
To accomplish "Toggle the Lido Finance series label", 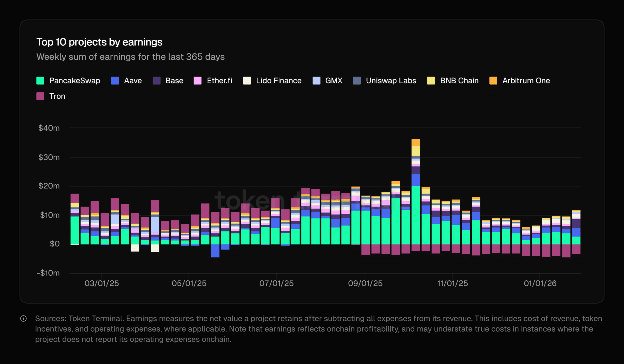I will pyautogui.click(x=279, y=80).
